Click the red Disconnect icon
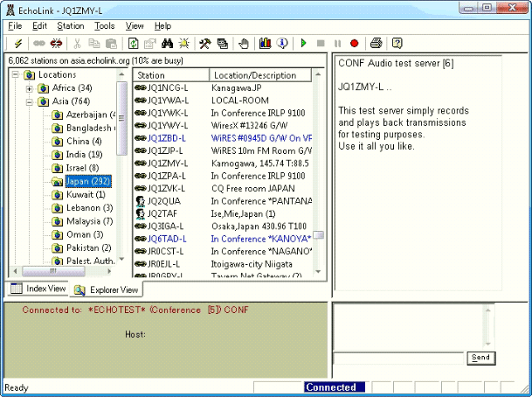The height and width of the screenshot is (397, 532). coord(56,44)
